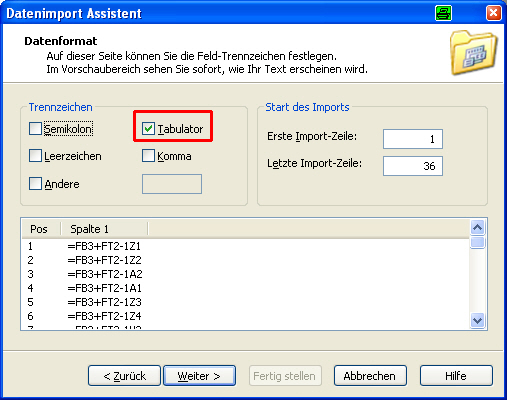Cancel the import via Abbrechen
Screen dimensions: 507x400
(370, 376)
